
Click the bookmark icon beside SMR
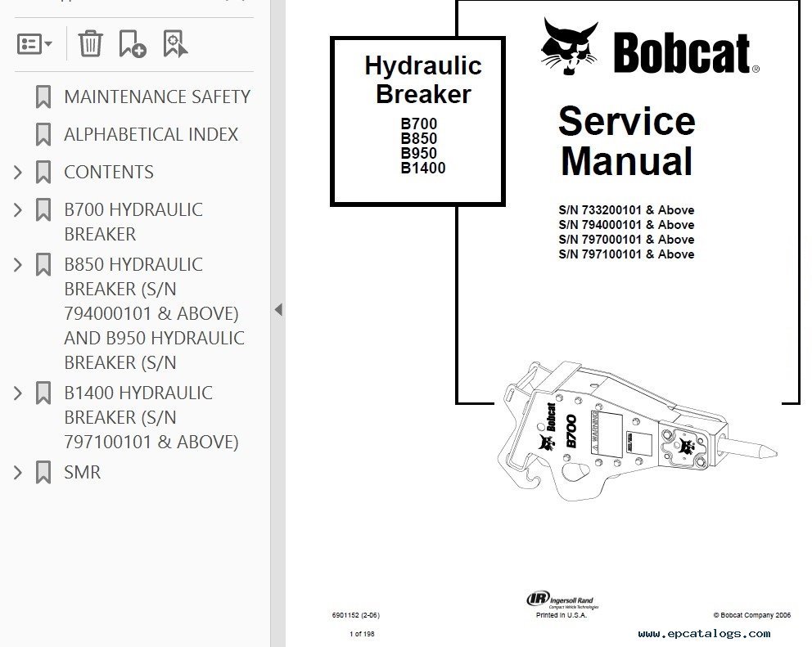(43, 472)
